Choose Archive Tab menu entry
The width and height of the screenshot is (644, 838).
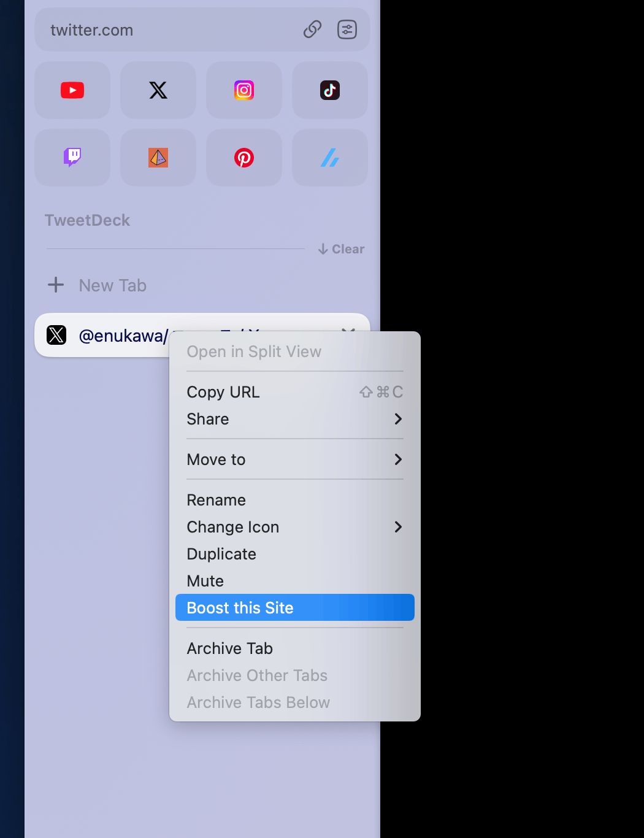pyautogui.click(x=295, y=648)
